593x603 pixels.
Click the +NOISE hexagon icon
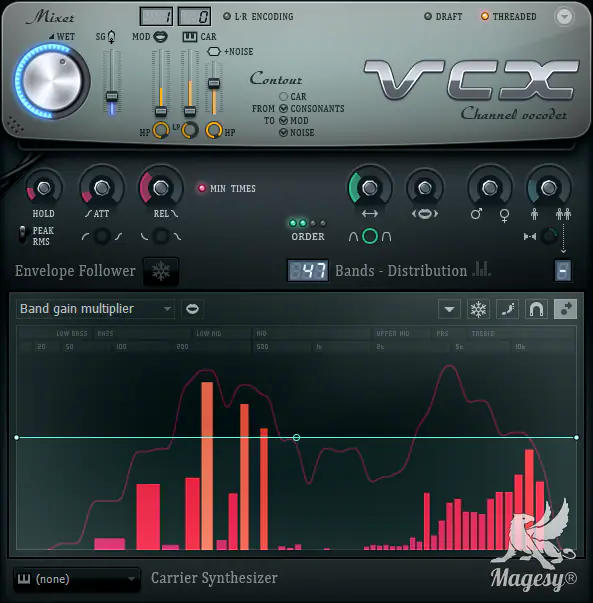pos(214,52)
